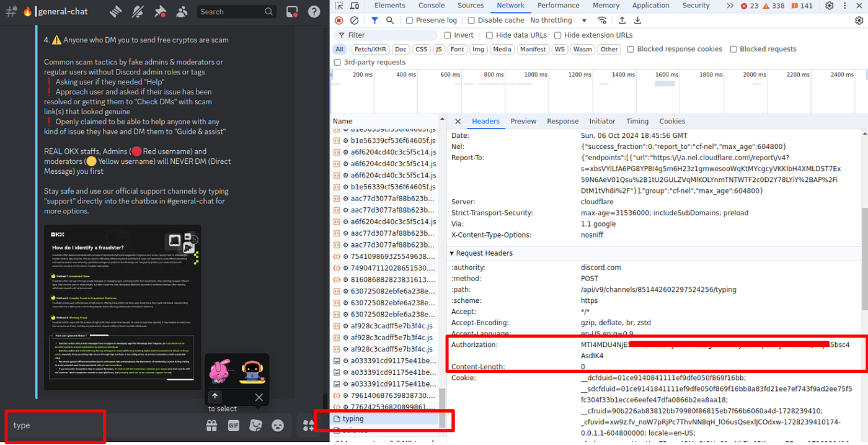Open the Performance tab
This screenshot has height=445, width=868.
coord(559,6)
